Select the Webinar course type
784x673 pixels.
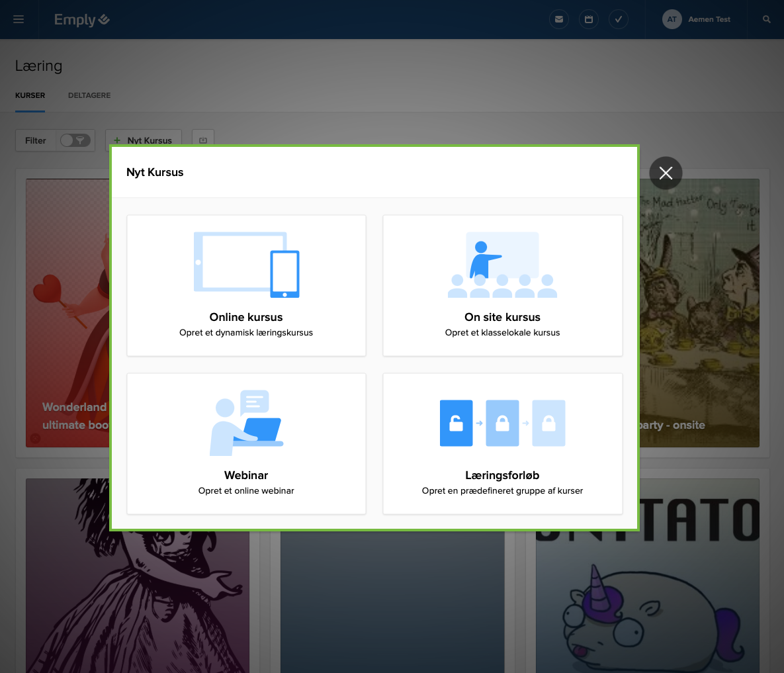246,443
